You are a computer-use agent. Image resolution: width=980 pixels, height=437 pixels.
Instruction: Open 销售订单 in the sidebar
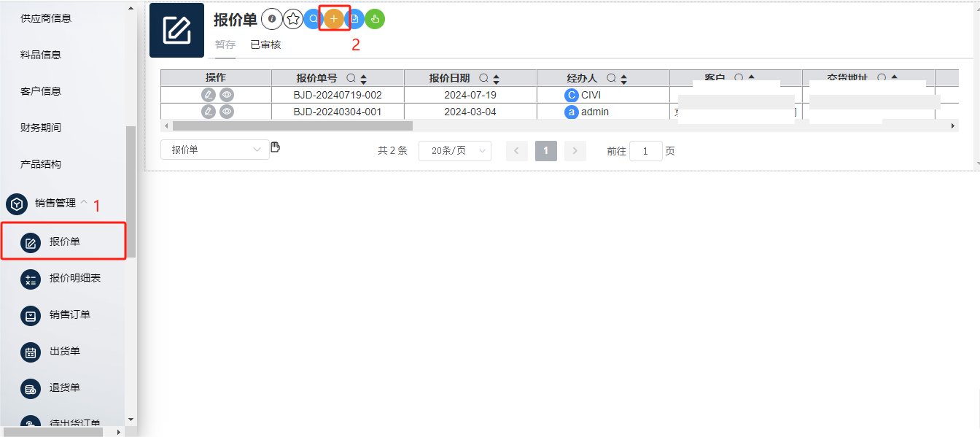click(x=70, y=314)
